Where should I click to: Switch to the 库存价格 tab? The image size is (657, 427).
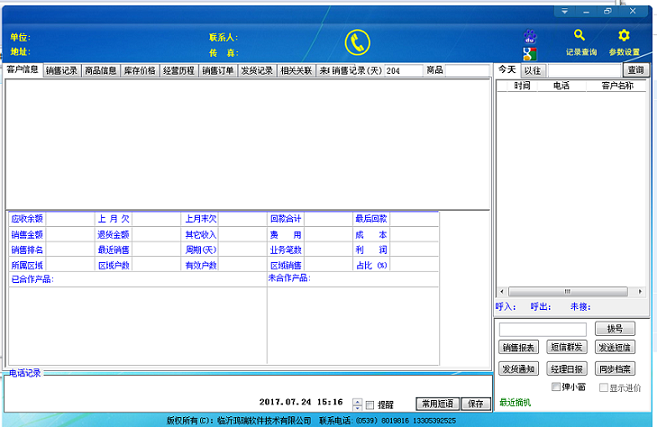pos(139,71)
